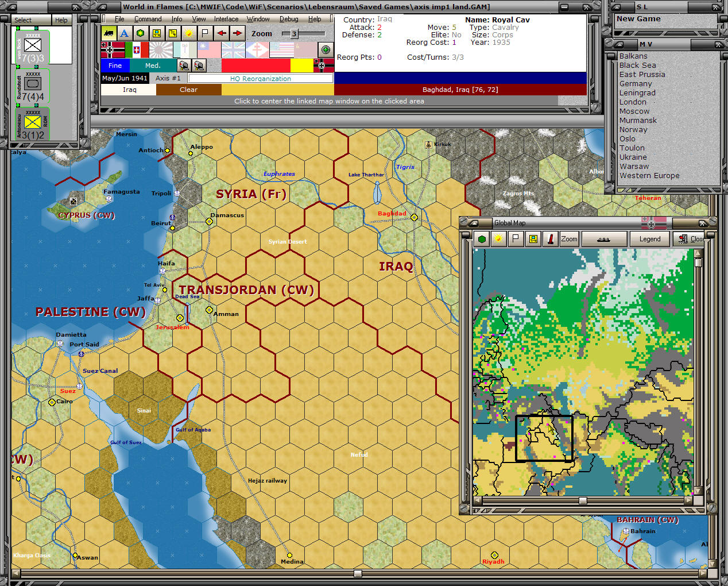Open the Legend from the Global Map window
Screen dimensions: 728x586
pyautogui.click(x=649, y=238)
